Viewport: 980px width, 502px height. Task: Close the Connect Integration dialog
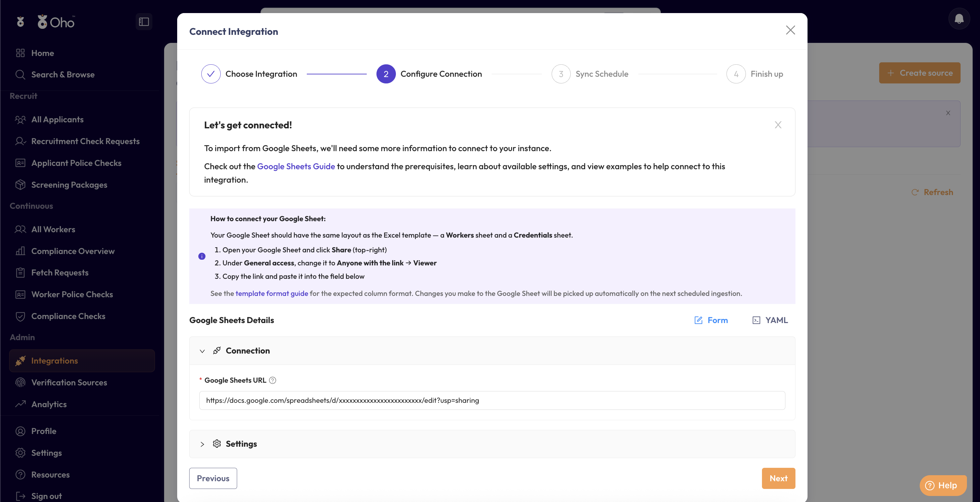[790, 30]
